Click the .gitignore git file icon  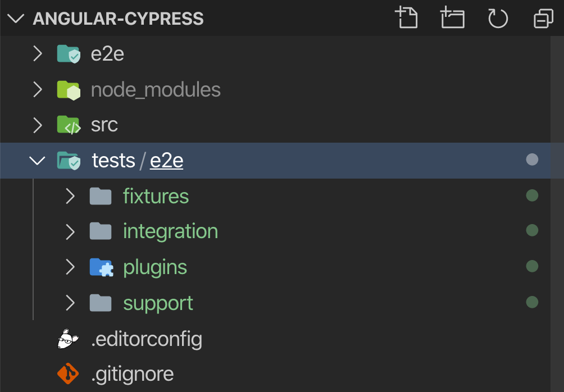(x=69, y=373)
